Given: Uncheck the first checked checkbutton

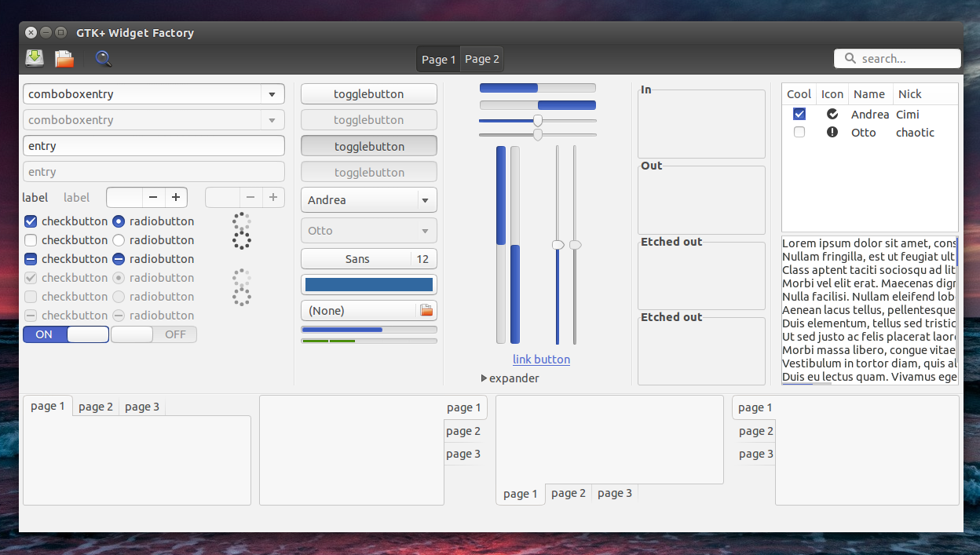Looking at the screenshot, I should pyautogui.click(x=31, y=221).
